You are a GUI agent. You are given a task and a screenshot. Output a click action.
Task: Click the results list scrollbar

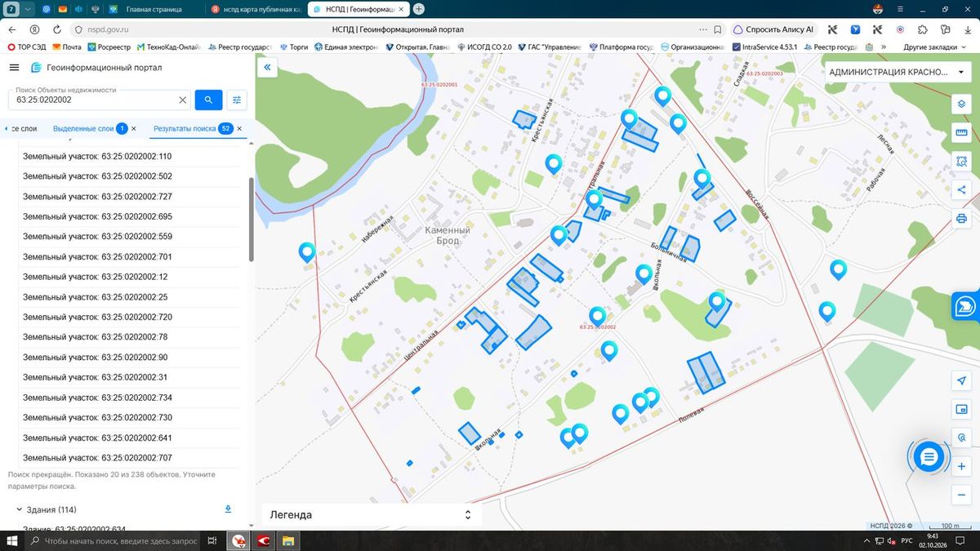click(x=251, y=220)
